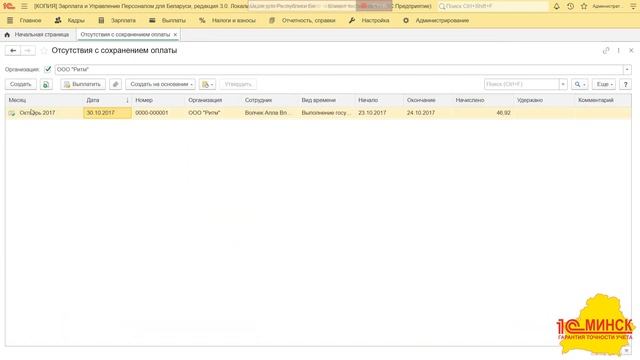Click the document icon in Октябрь 2017 row

pyautogui.click(x=11, y=113)
